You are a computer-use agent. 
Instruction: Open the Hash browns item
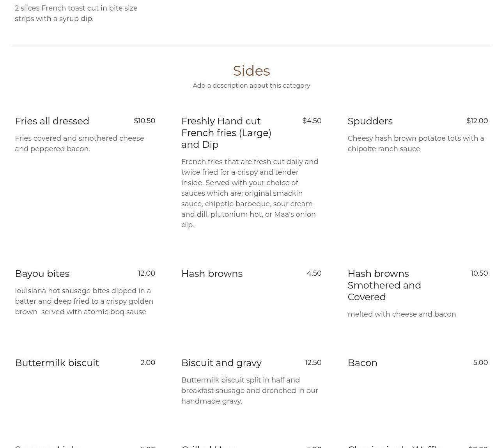point(212,274)
